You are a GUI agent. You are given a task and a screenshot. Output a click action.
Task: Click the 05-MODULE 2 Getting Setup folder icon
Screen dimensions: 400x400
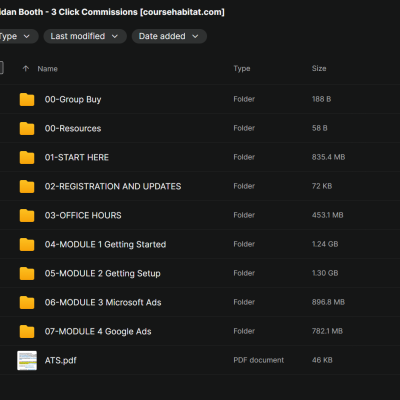click(x=27, y=273)
